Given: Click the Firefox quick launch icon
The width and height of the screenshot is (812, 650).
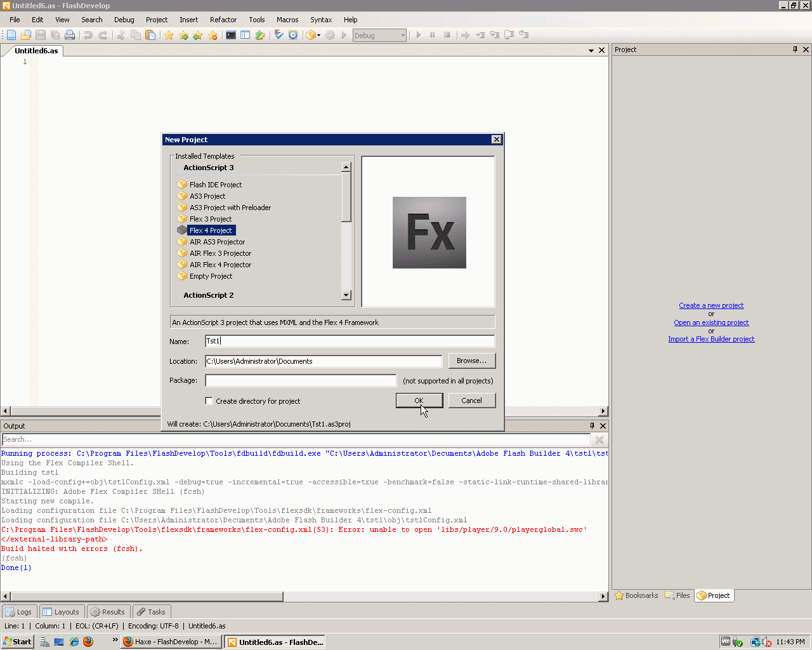Looking at the screenshot, I should point(88,642).
